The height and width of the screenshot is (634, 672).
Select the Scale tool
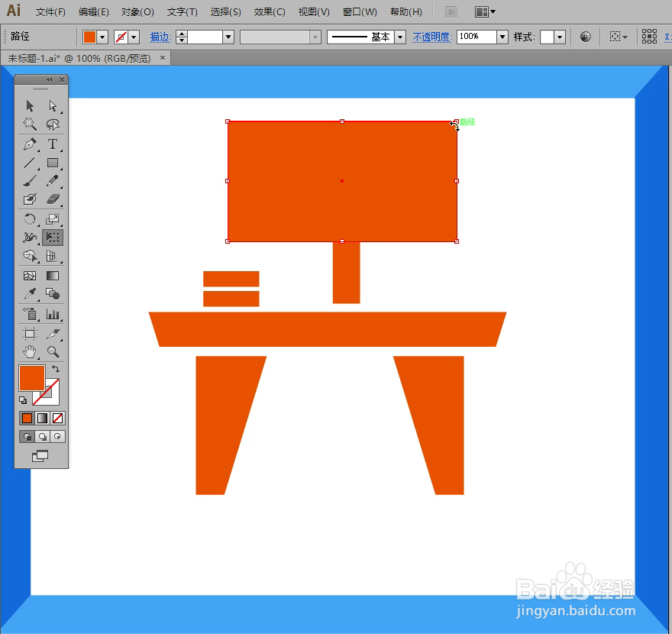click(x=53, y=219)
